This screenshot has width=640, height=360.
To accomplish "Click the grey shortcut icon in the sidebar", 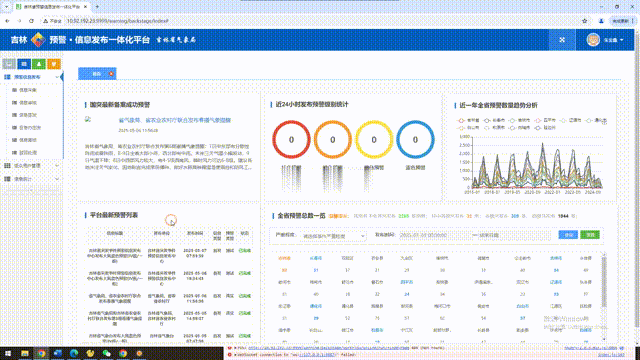I will [x=9, y=64].
